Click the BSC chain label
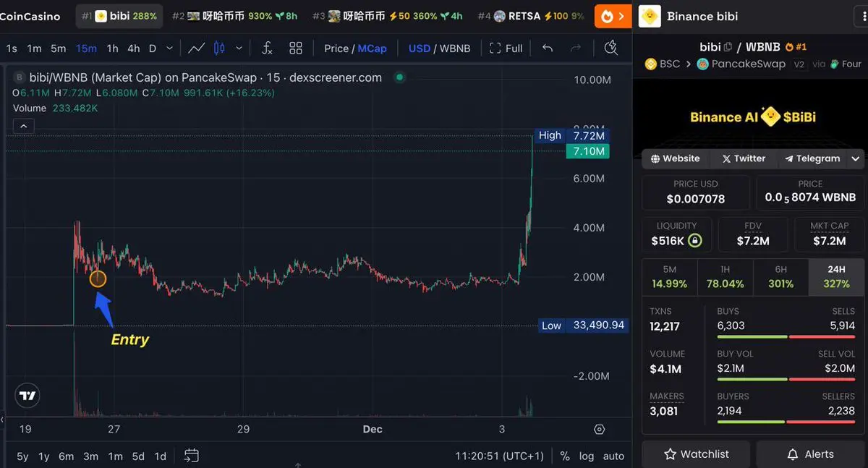Viewport: 868px width, 468px height. click(x=663, y=64)
